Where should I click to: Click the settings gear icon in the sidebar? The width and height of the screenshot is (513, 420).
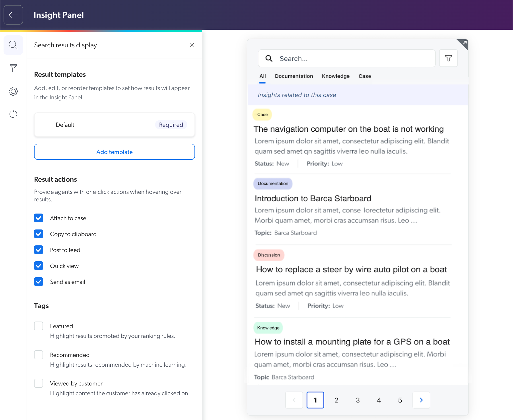(x=13, y=91)
